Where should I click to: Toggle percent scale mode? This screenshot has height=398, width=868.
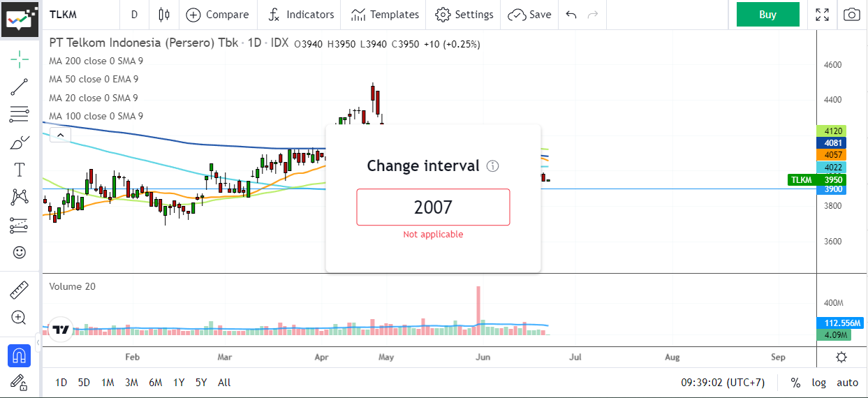click(x=795, y=383)
